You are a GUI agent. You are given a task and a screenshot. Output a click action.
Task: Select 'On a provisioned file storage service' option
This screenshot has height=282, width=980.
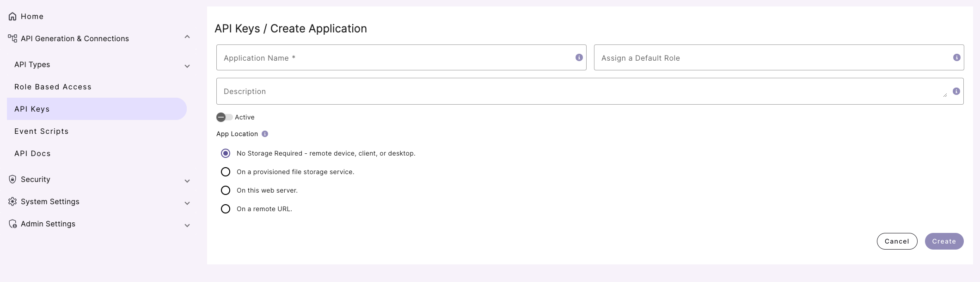pyautogui.click(x=226, y=172)
